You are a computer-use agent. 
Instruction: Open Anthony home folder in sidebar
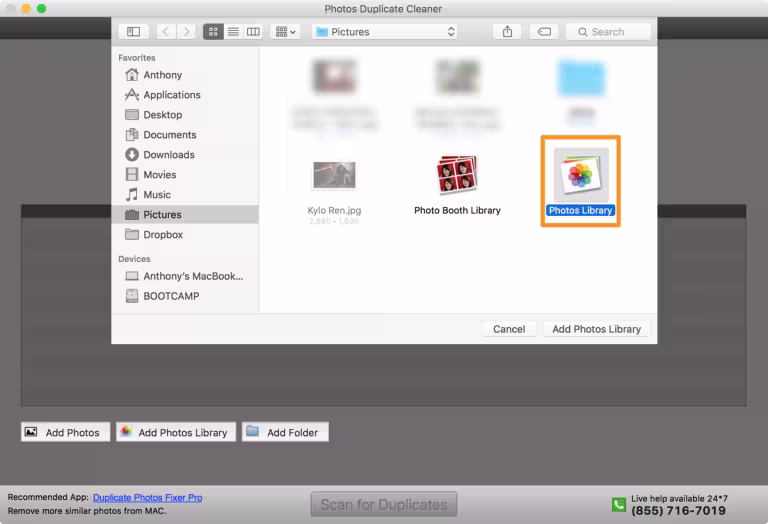[185, 75]
